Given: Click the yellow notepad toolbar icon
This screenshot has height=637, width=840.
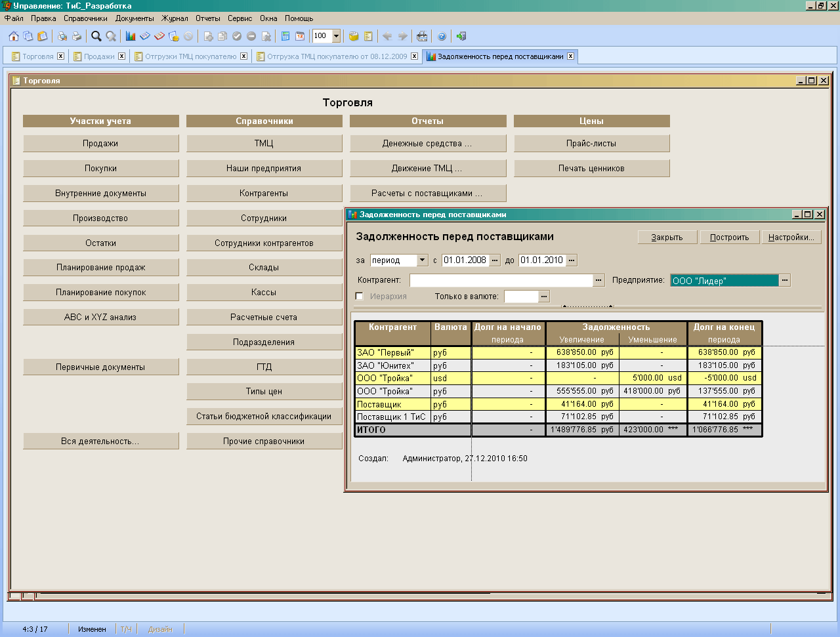Looking at the screenshot, I should click(368, 36).
